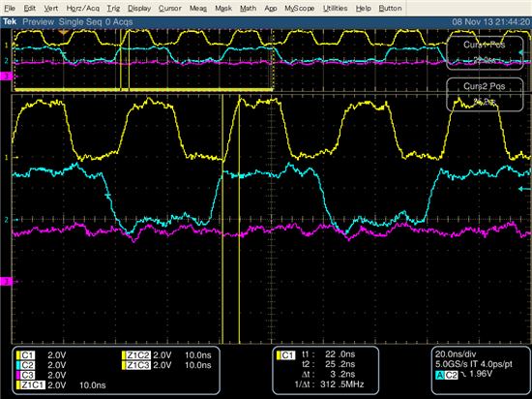Click the yellow zoom area bar in overview

(x=143, y=90)
